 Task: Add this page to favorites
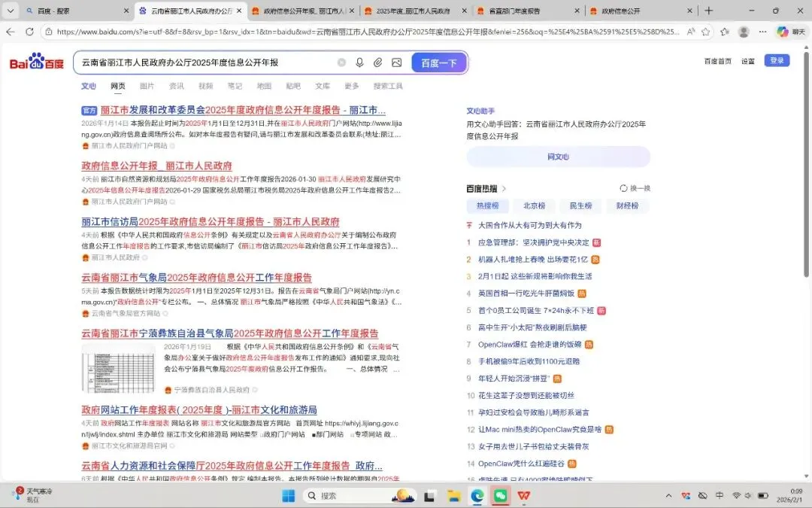tap(705, 32)
